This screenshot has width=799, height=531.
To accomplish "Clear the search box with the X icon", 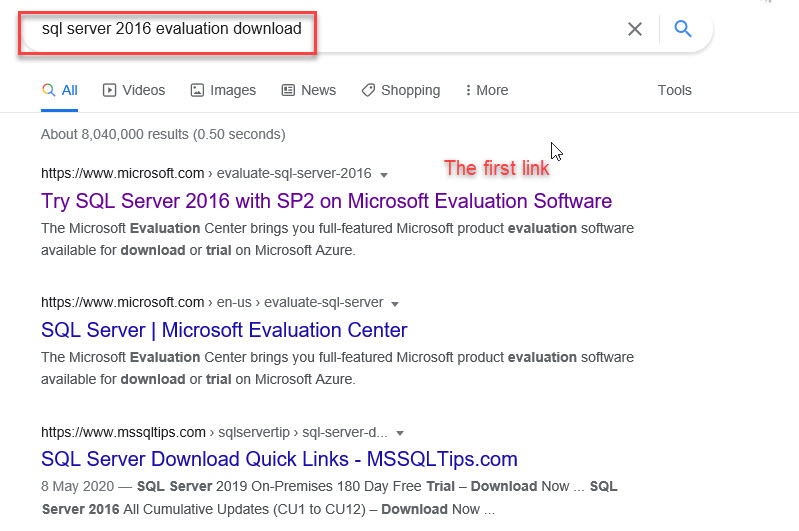I will pyautogui.click(x=634, y=29).
